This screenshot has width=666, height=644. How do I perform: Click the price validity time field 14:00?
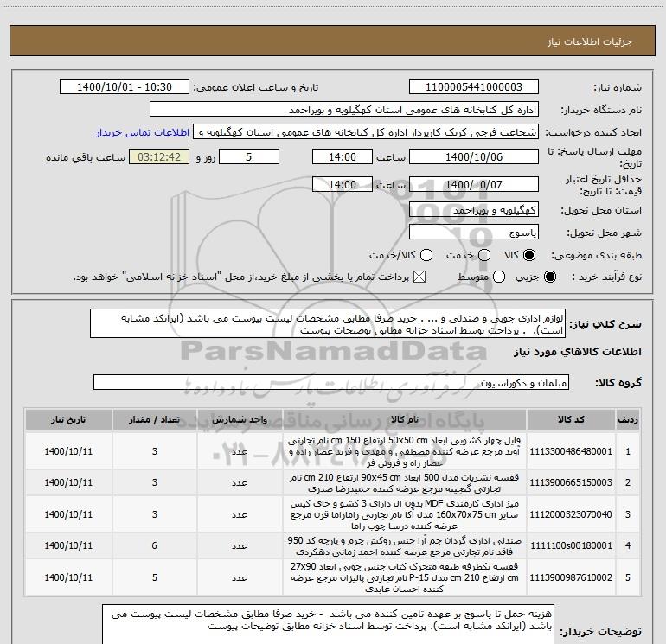coord(343,184)
